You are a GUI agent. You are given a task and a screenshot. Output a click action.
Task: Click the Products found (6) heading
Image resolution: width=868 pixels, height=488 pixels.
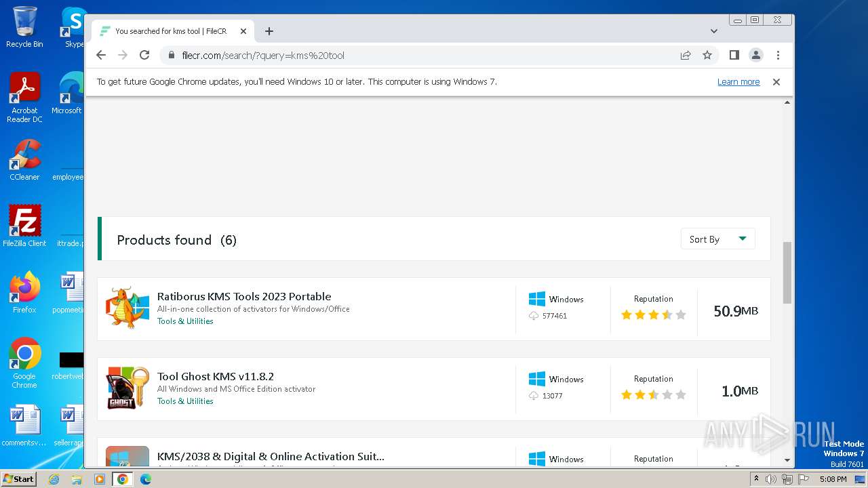pos(176,240)
